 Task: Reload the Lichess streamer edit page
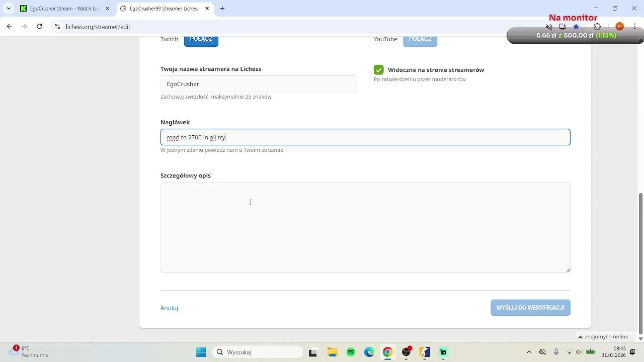[x=39, y=27]
